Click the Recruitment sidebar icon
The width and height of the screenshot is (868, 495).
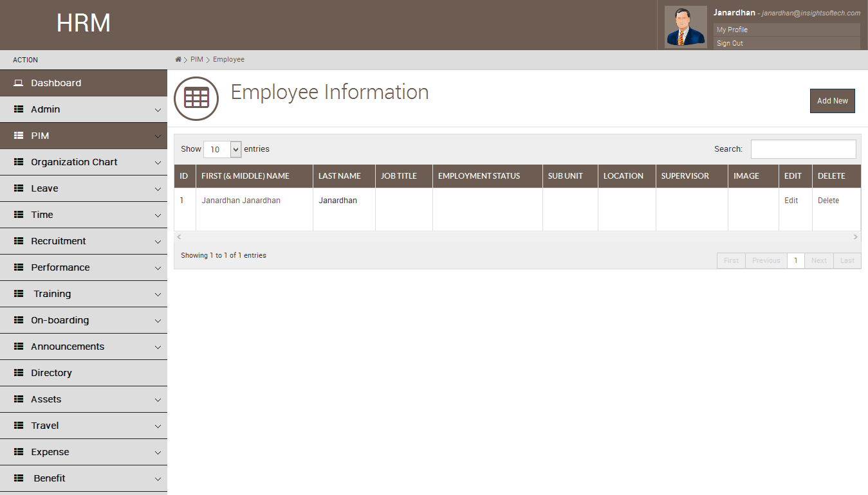click(19, 241)
